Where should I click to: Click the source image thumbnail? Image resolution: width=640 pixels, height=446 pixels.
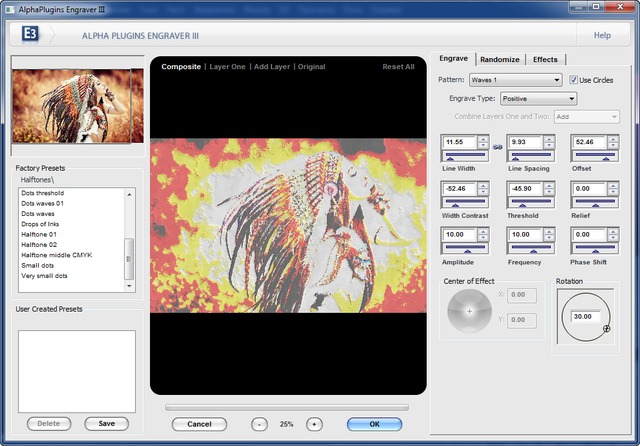point(77,105)
